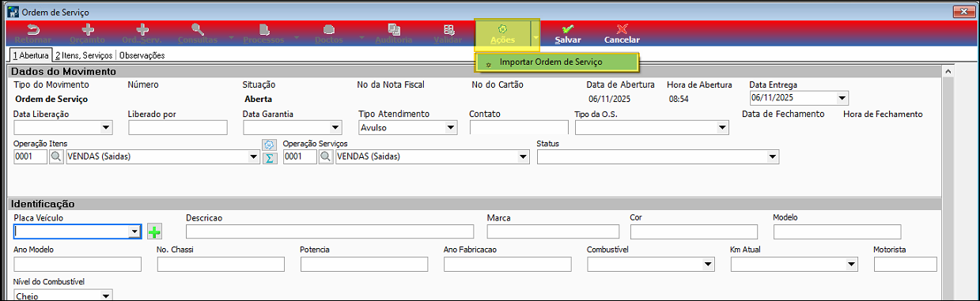The image size is (980, 301).
Task: Open the Consultas toolbar button
Action: [198, 33]
